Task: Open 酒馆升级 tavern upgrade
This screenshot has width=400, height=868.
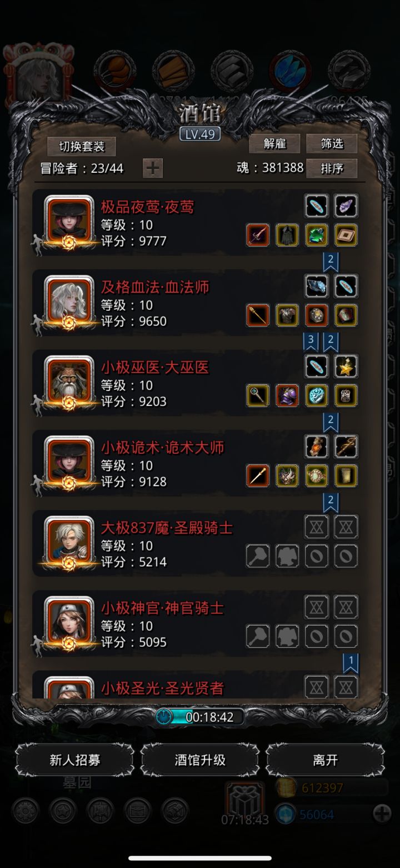Action: (x=200, y=760)
